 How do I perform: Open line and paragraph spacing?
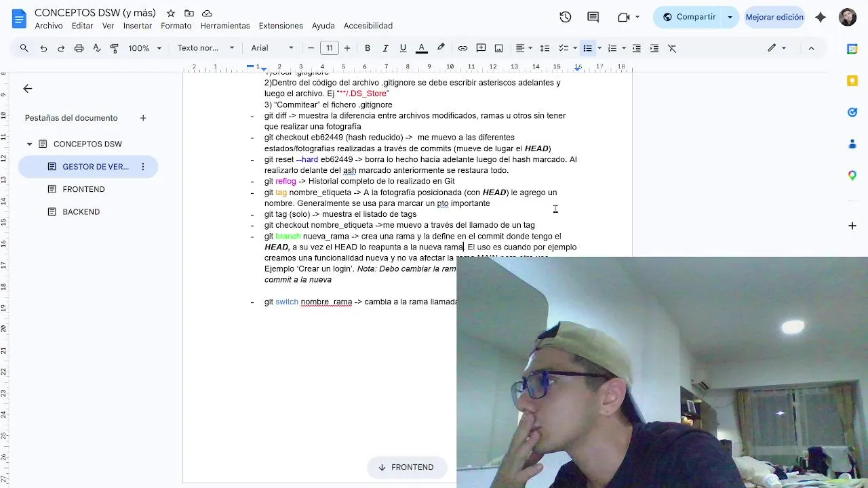coord(545,48)
